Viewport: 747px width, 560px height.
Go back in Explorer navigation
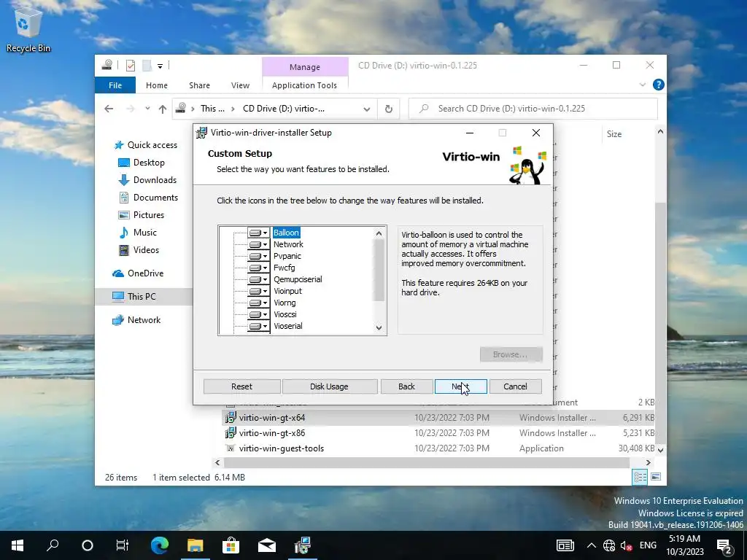[x=109, y=109]
